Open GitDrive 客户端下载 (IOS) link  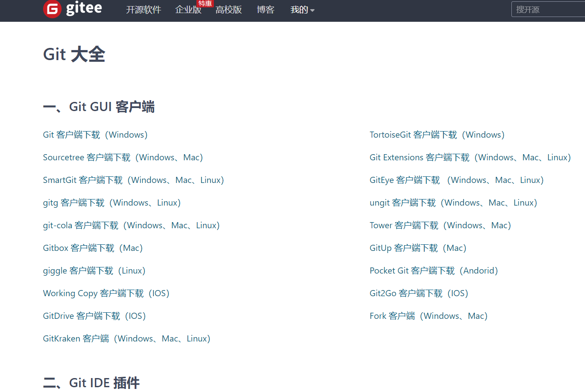coord(95,316)
